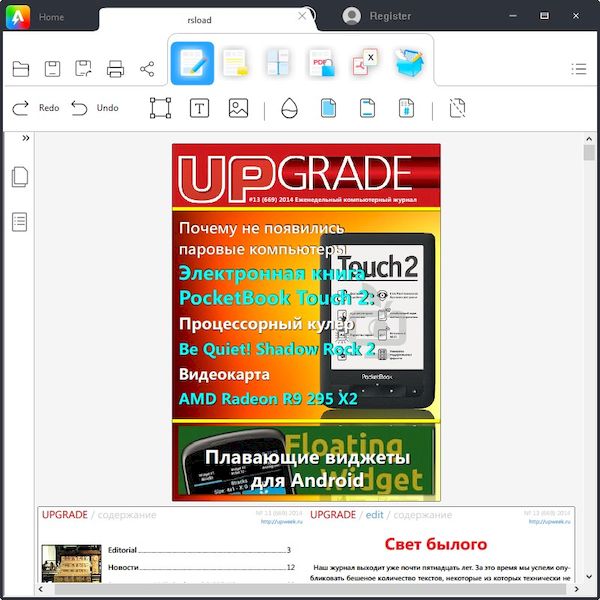The height and width of the screenshot is (600, 600).
Task: Switch to the Annotate/comment mode tab
Action: [236, 63]
